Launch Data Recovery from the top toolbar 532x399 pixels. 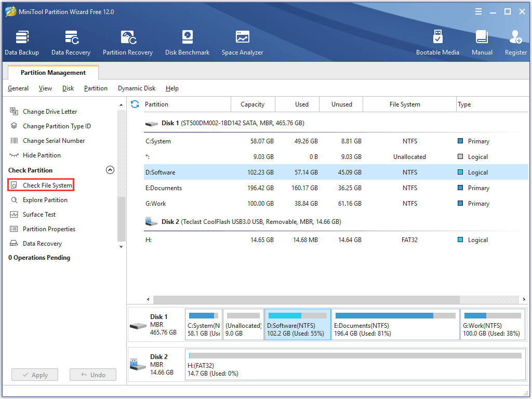[x=71, y=43]
